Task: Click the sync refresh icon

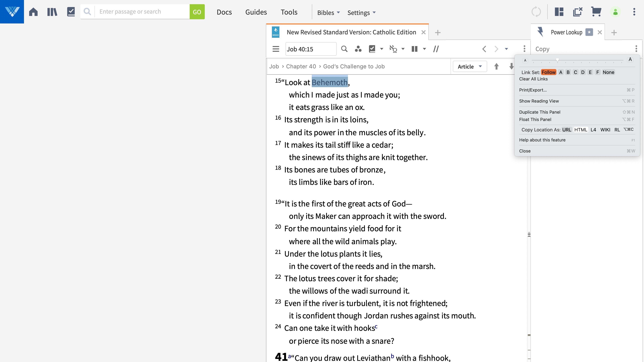Action: (x=536, y=12)
